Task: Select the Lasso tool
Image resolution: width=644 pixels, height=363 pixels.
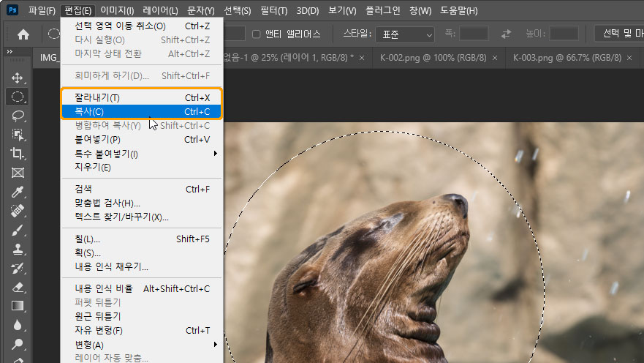Action: (18, 116)
